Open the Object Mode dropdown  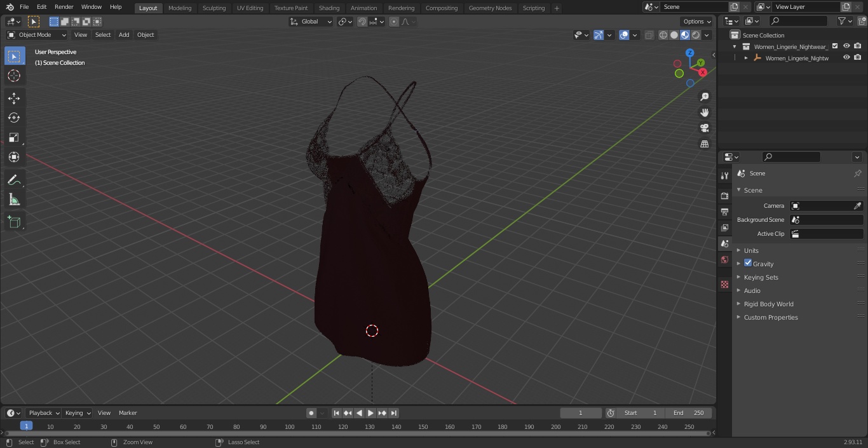(x=37, y=35)
